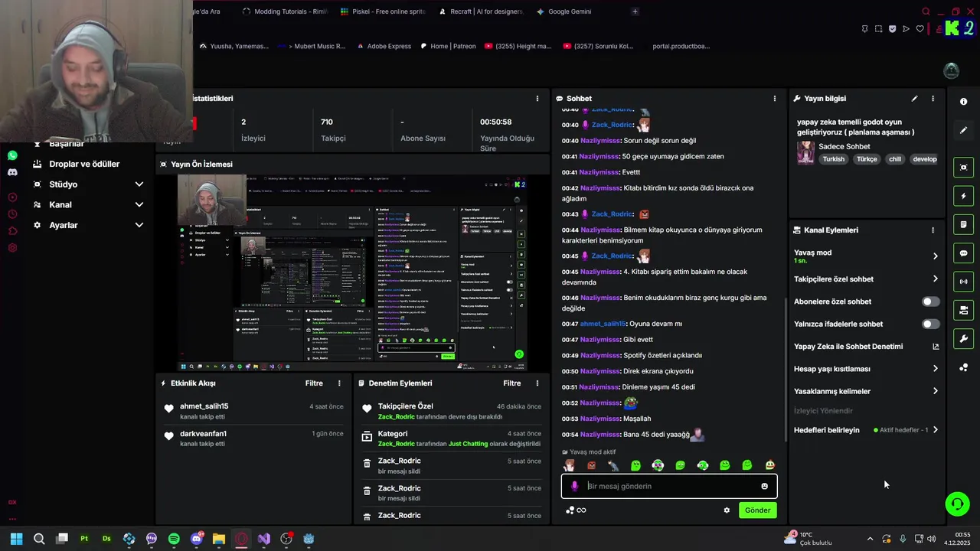The height and width of the screenshot is (551, 980).
Task: Open Yayın bilgisi three-dot menu
Action: [933, 99]
